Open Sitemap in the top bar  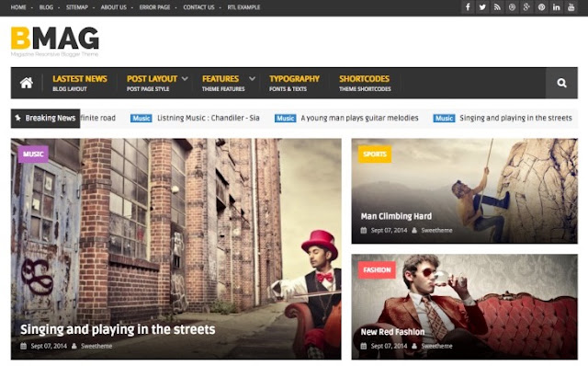[77, 7]
